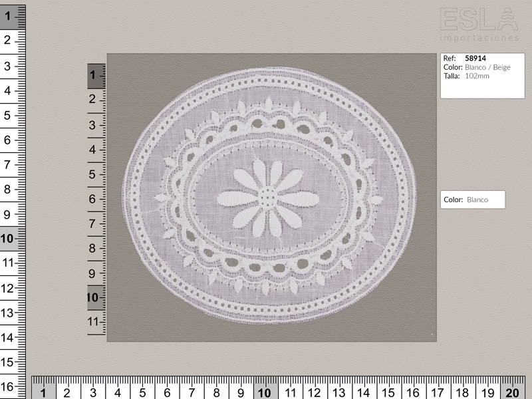532x399 pixels.
Task: Click the embroidered daisy flower at the doily center
Action: tap(268, 198)
